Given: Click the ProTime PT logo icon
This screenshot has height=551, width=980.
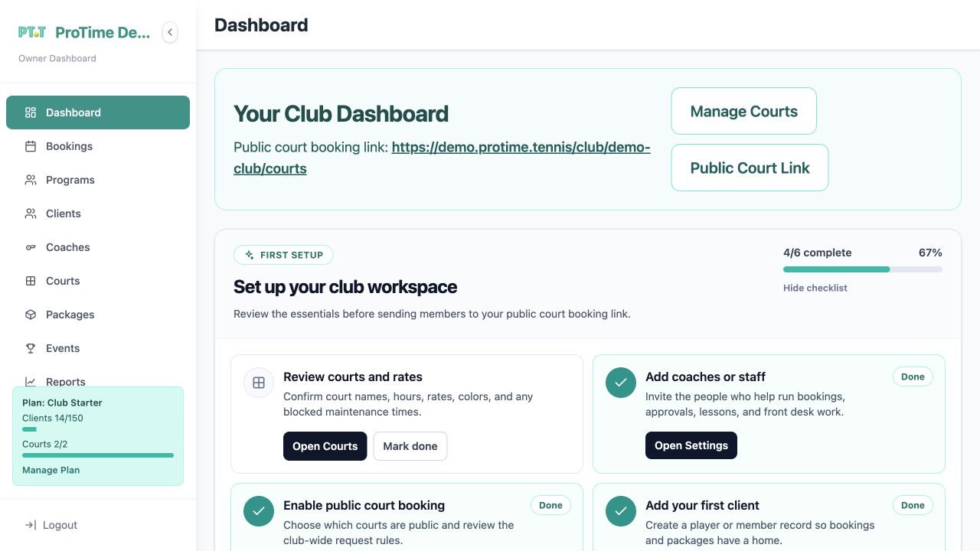Looking at the screenshot, I should tap(32, 32).
